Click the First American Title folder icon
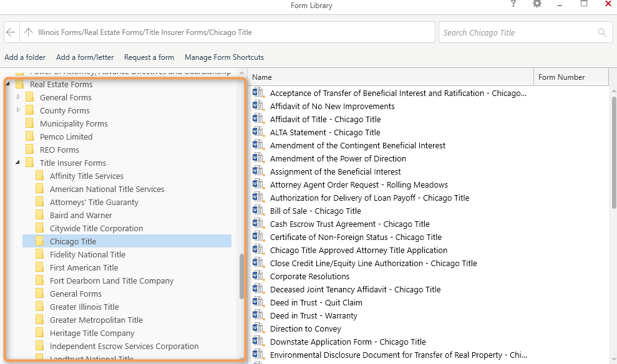The image size is (617, 364). (x=40, y=267)
